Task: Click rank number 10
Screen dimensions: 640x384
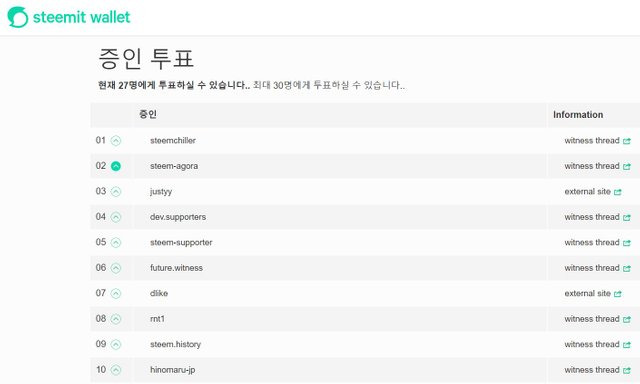Action: pos(101,370)
